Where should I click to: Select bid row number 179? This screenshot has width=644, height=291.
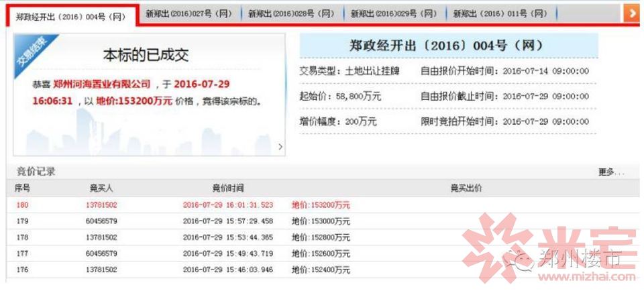coord(23,221)
